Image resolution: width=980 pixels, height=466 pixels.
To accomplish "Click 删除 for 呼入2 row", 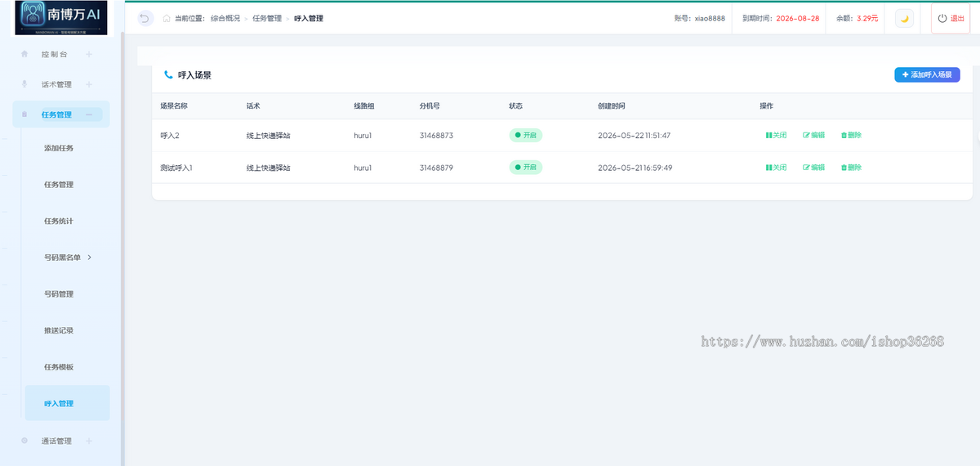I will point(852,135).
